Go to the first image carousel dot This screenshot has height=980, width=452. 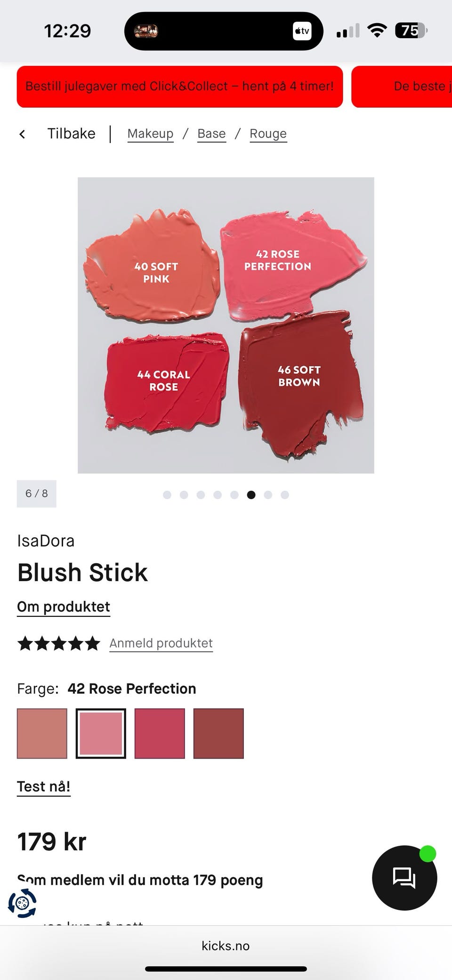167,494
